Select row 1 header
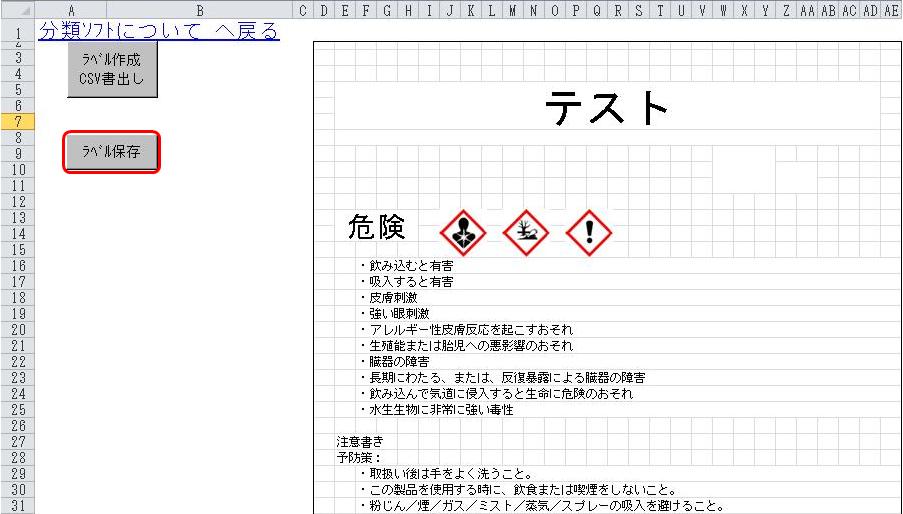903x514 pixels. [18, 31]
